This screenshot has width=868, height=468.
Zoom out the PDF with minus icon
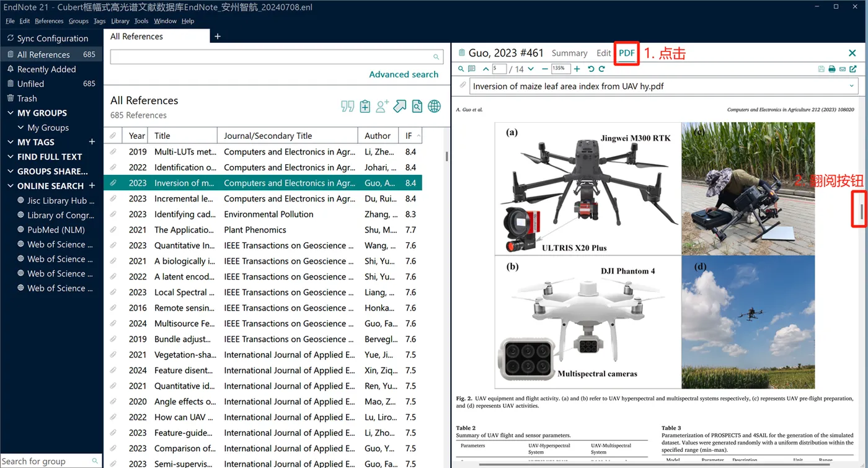pyautogui.click(x=545, y=69)
